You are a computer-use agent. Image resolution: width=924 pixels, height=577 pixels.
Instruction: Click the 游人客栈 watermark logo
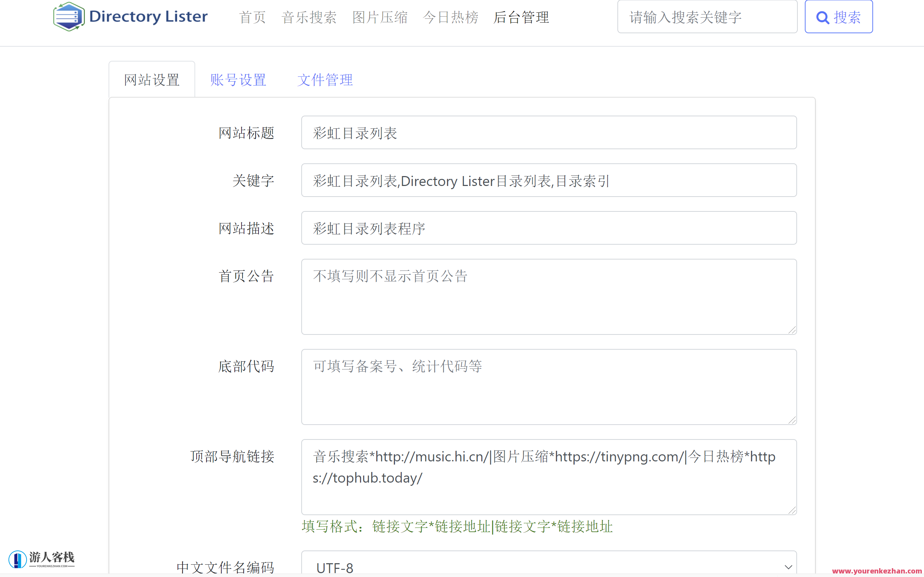[x=41, y=559]
